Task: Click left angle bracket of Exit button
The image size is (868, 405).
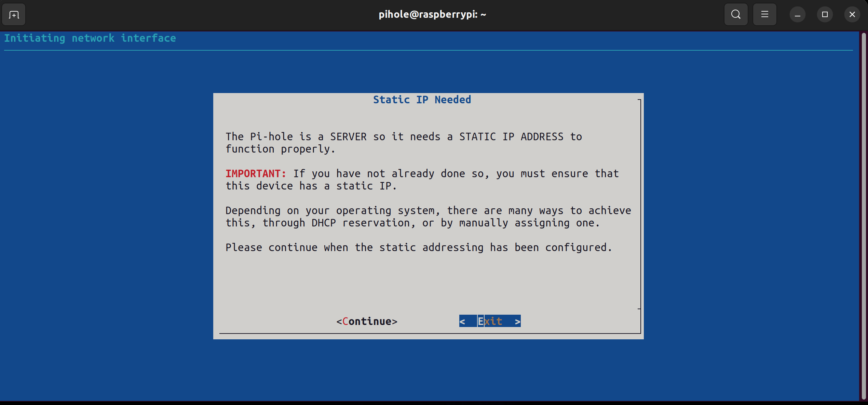Action: coord(462,322)
